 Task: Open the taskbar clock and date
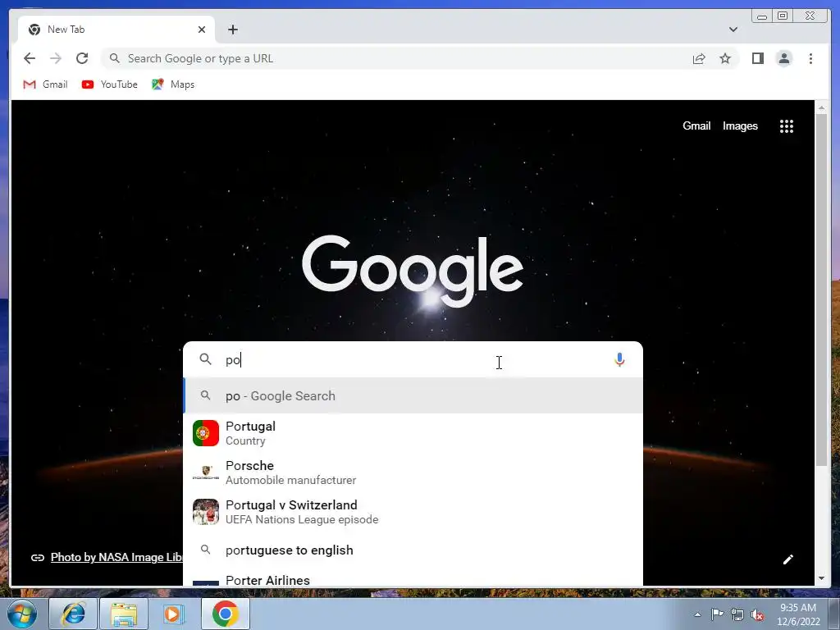[x=798, y=614]
